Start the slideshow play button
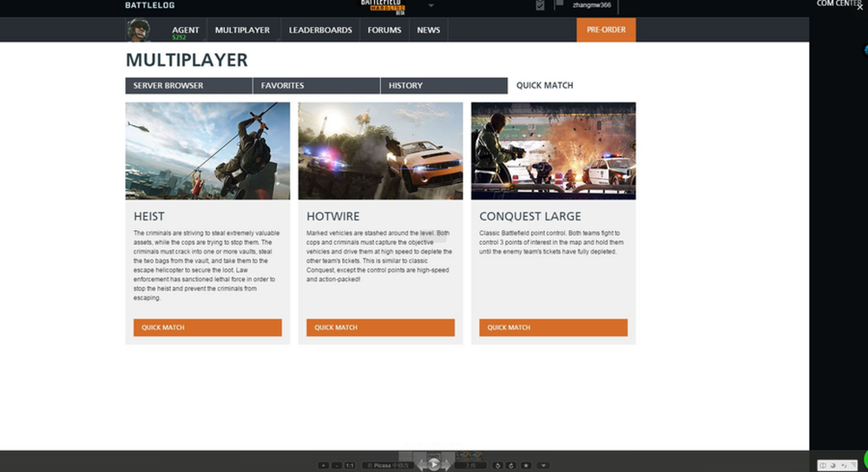The width and height of the screenshot is (868, 472). [434, 465]
